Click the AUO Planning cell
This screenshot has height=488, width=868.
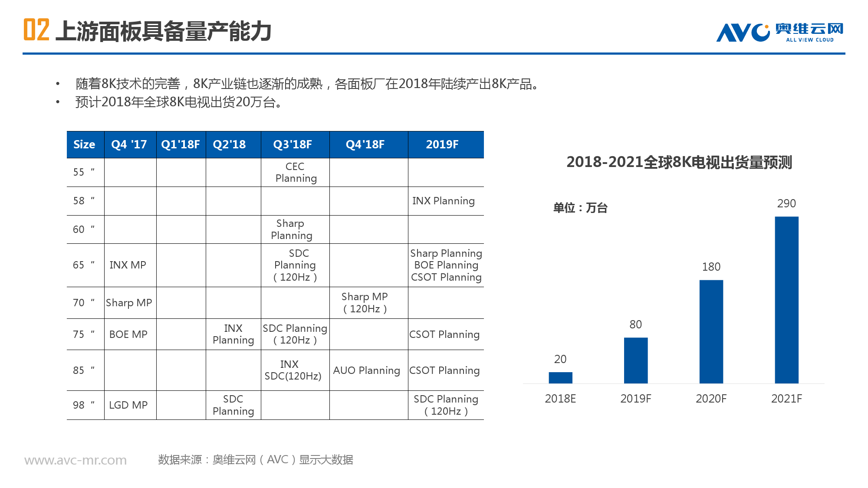click(x=367, y=370)
